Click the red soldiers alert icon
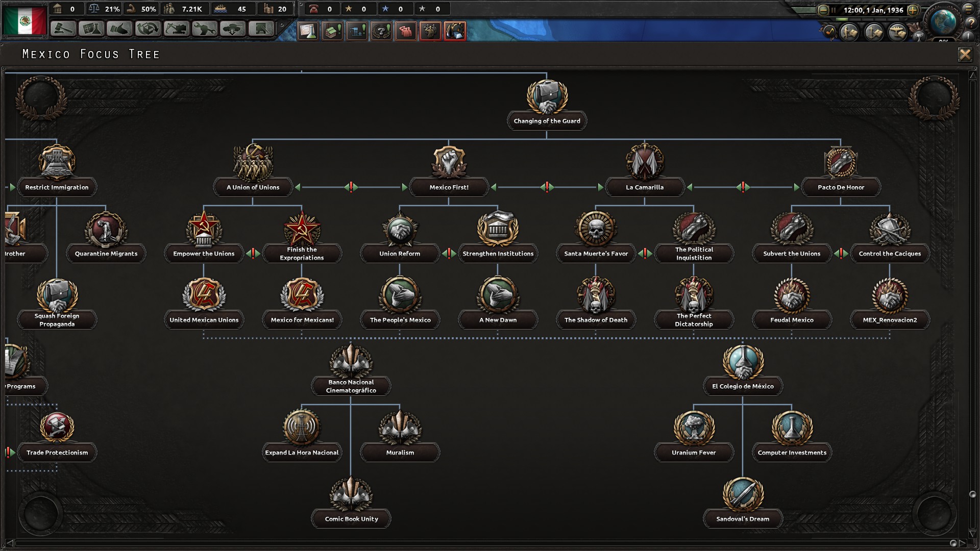 (406, 31)
